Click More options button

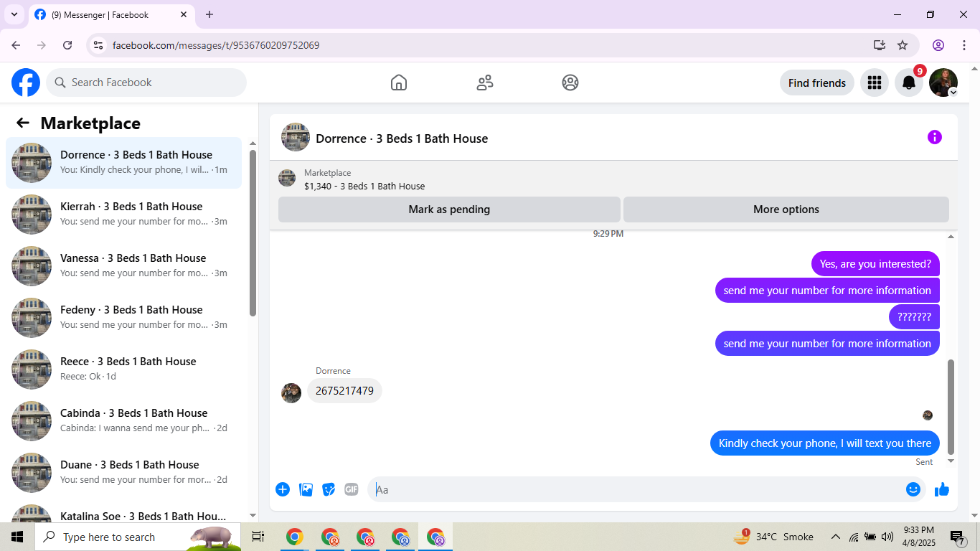[x=786, y=209]
